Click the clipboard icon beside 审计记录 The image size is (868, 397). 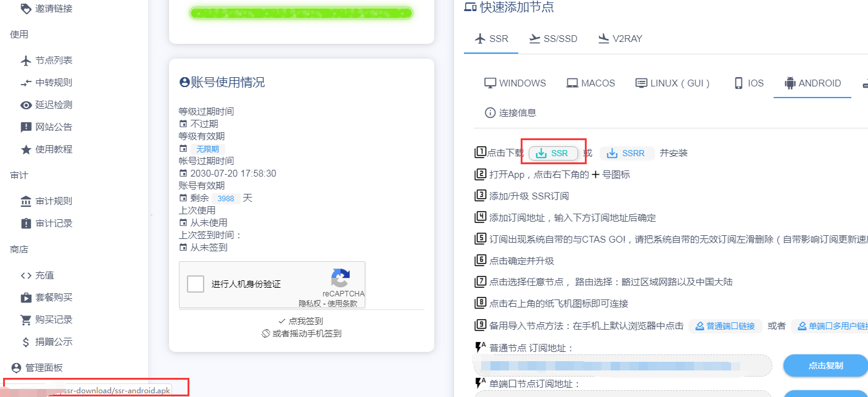click(26, 224)
